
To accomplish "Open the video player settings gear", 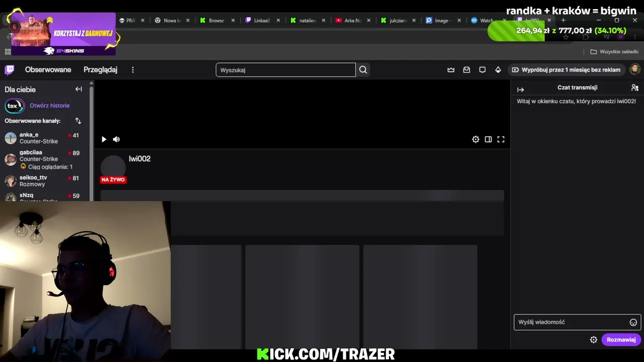I will point(475,139).
